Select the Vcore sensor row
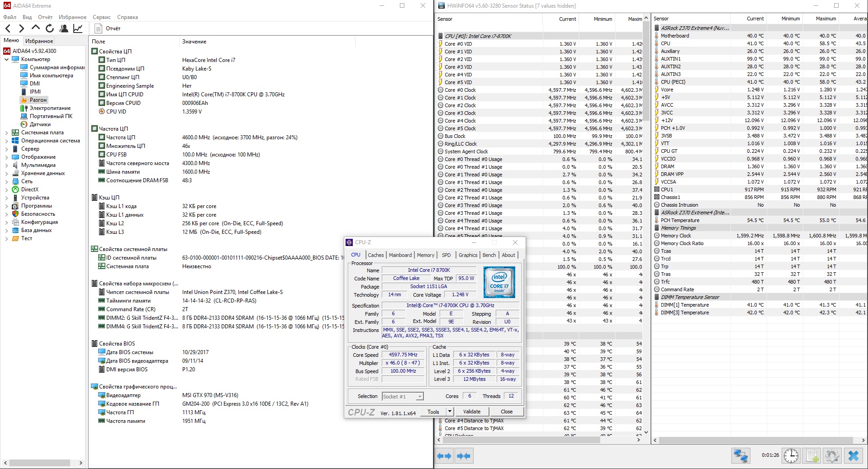The height and width of the screenshot is (469, 868). pyautogui.click(x=760, y=90)
